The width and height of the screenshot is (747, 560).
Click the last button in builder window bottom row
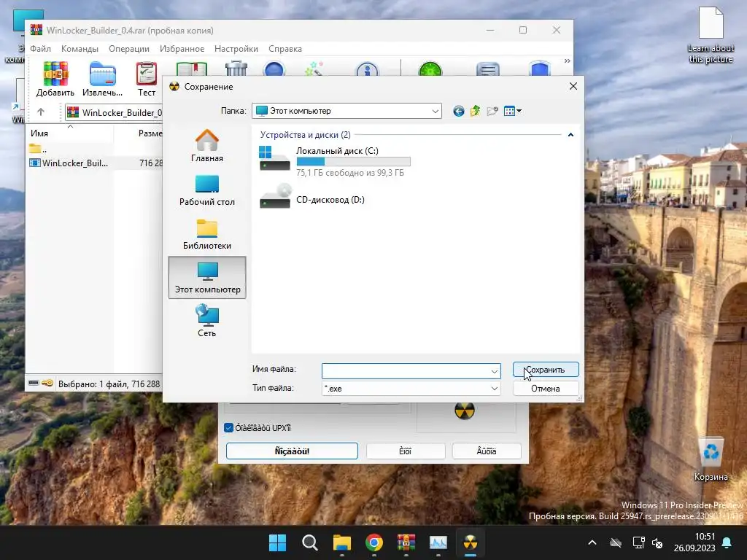tap(487, 451)
